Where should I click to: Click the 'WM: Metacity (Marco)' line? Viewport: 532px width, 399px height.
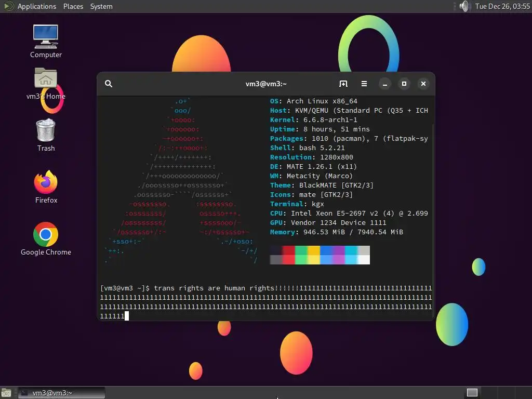(312, 176)
